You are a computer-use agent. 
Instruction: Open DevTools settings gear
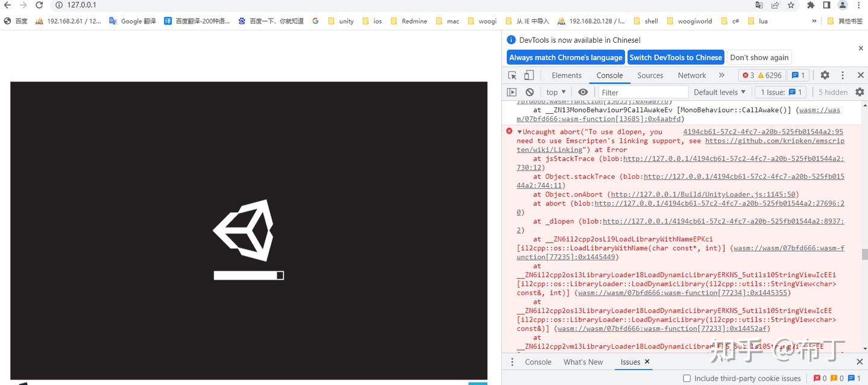pos(825,75)
